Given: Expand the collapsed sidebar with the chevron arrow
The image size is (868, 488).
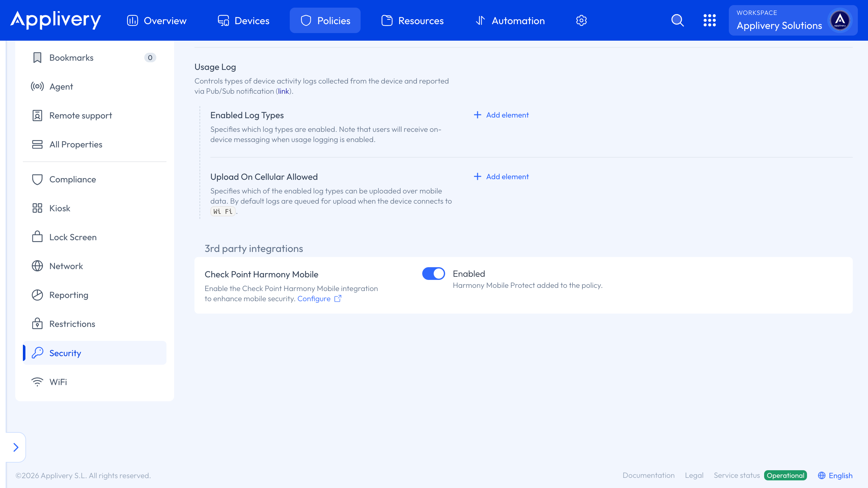Looking at the screenshot, I should coord(16,447).
